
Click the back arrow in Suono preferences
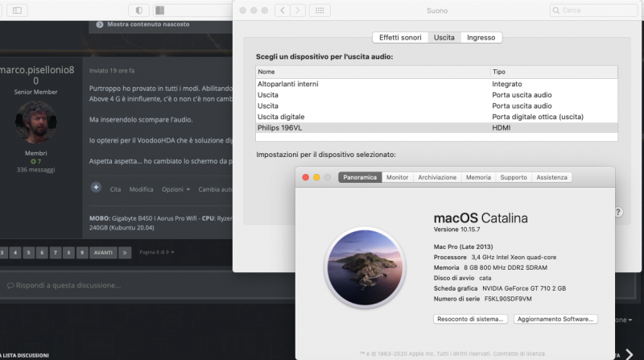283,10
